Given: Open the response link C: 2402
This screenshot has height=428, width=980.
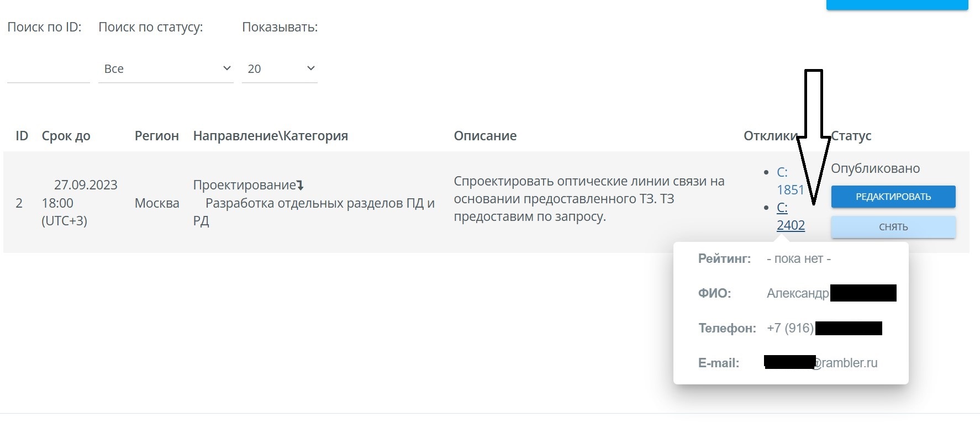Looking at the screenshot, I should pos(790,216).
